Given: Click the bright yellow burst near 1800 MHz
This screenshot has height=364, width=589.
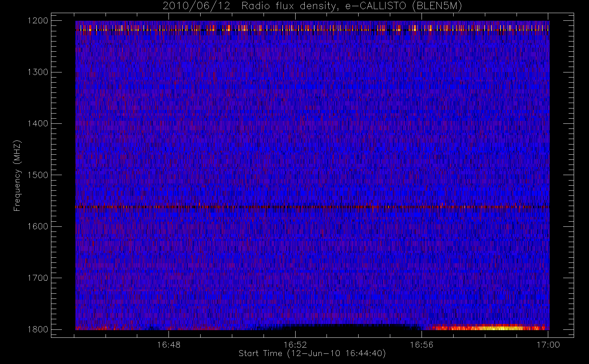Looking at the screenshot, I should (x=488, y=327).
